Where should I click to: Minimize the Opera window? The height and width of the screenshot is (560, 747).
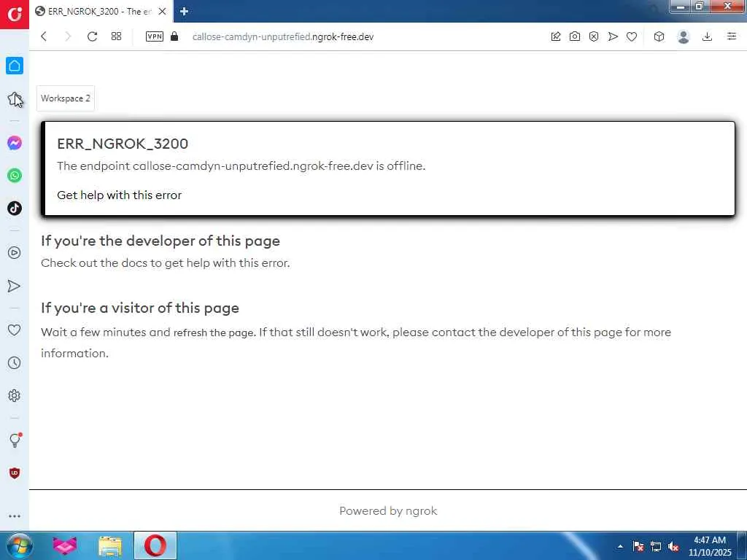tap(681, 7)
